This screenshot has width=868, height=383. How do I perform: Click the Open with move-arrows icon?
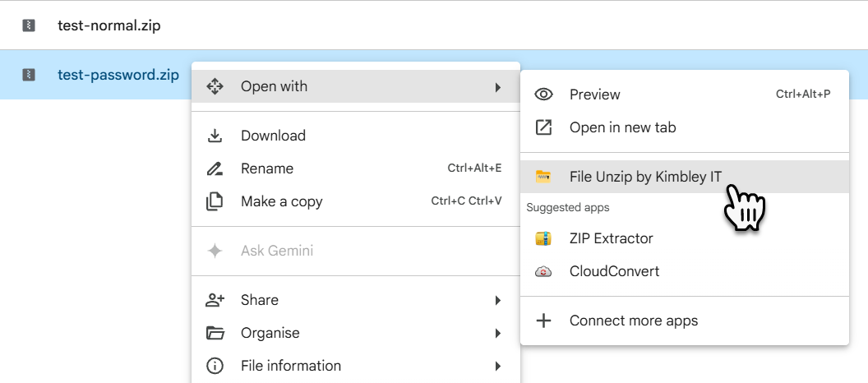215,86
